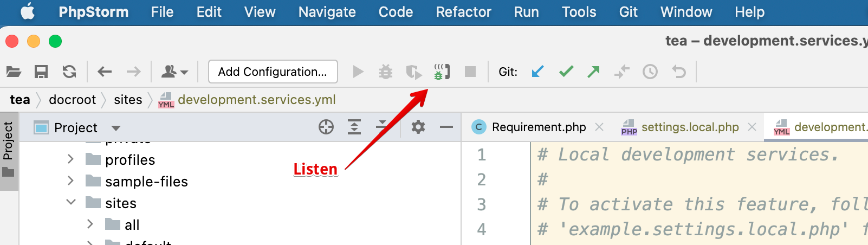Click the Debug bug icon
Viewport: 868px width, 245px height.
(x=386, y=72)
